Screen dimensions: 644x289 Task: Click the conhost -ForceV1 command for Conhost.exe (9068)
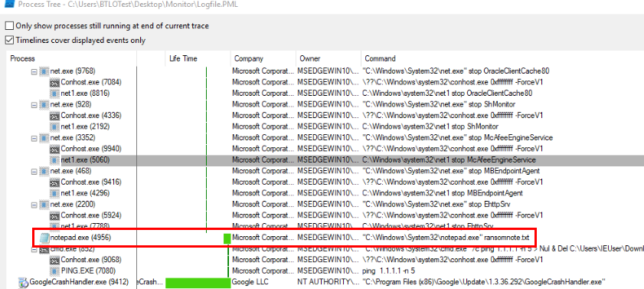click(453, 260)
